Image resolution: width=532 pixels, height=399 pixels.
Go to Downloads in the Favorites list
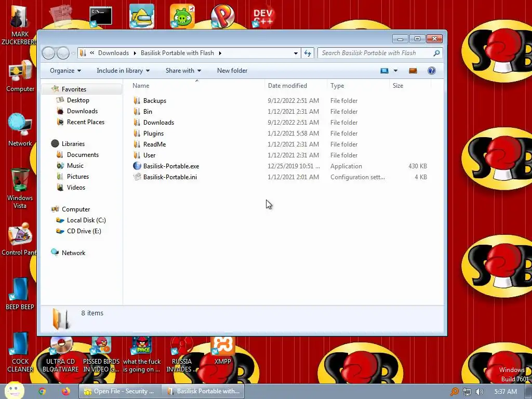82,111
